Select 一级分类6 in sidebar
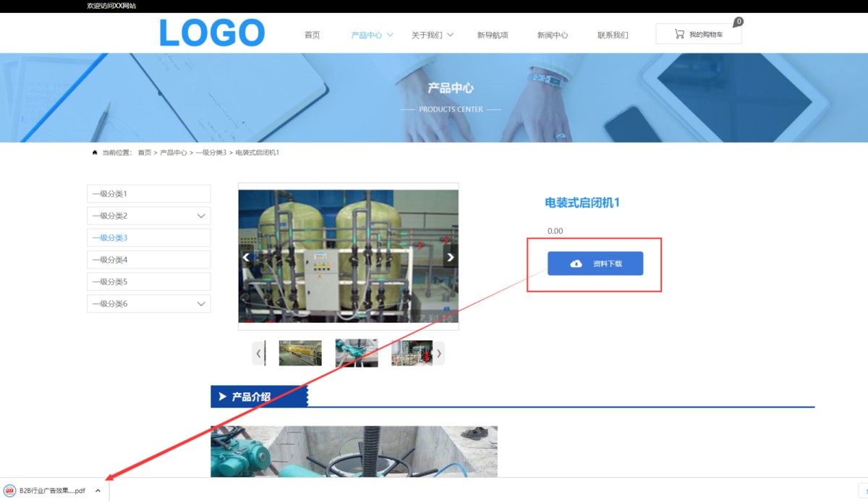The image size is (868, 503). (x=149, y=304)
